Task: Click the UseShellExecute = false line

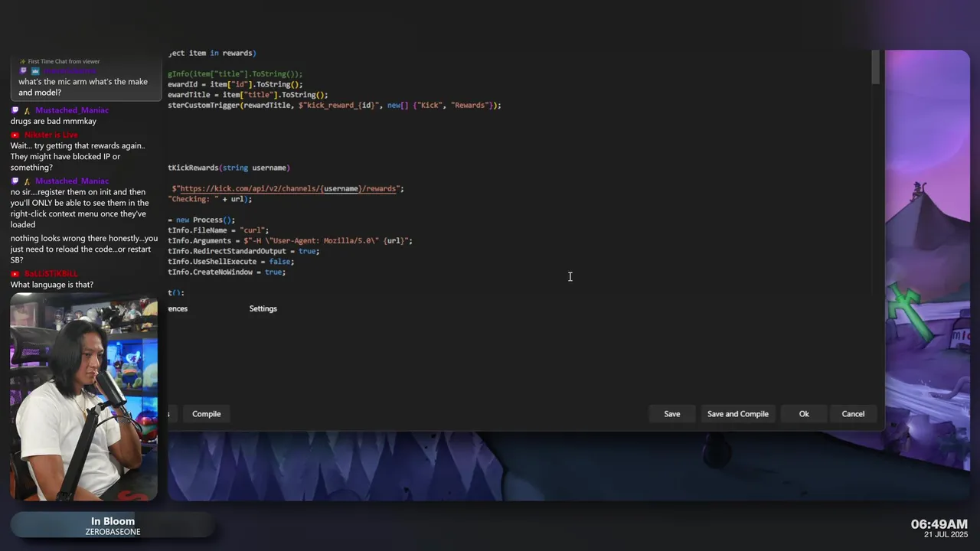Action: pos(232,262)
